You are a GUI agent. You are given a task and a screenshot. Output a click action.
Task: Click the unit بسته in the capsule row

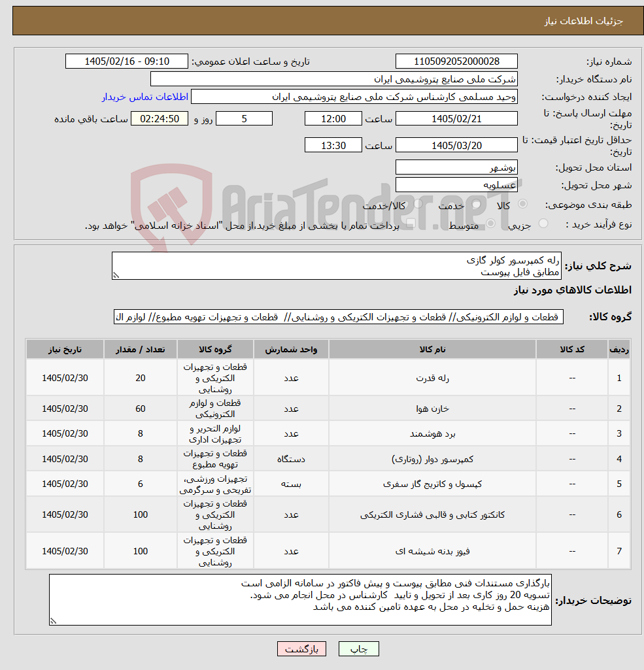click(x=291, y=484)
